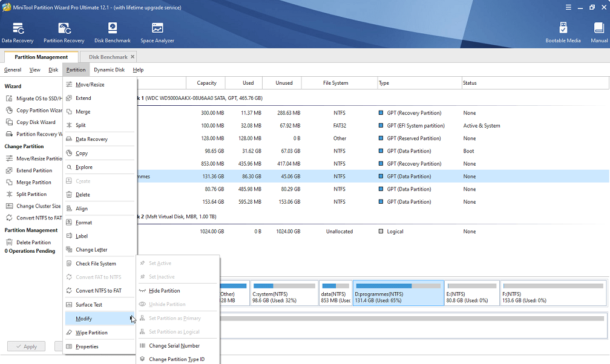Click the Merge Partition sidebar icon

tap(9, 183)
